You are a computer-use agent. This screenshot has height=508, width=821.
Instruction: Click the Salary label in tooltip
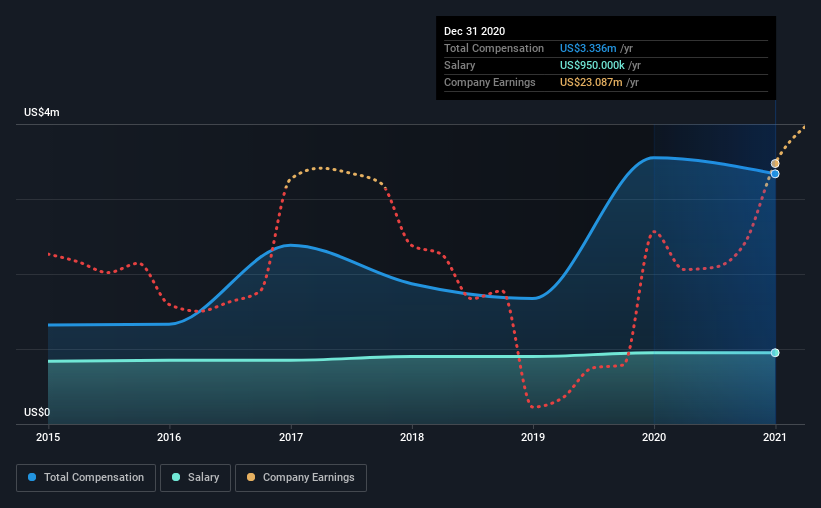pos(460,65)
